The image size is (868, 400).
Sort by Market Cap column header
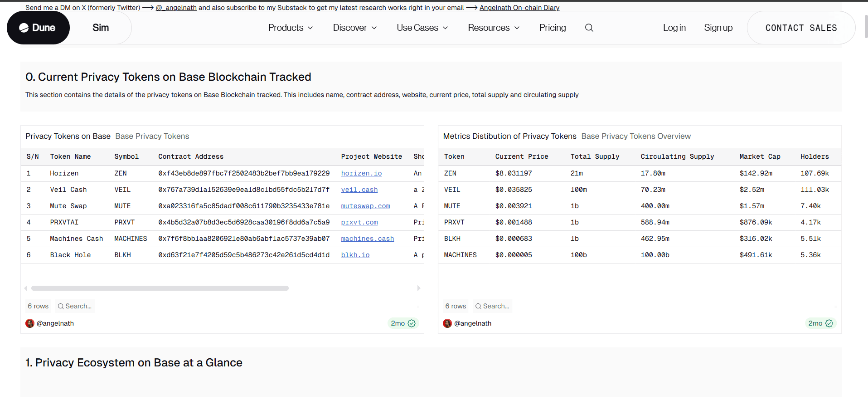(760, 156)
